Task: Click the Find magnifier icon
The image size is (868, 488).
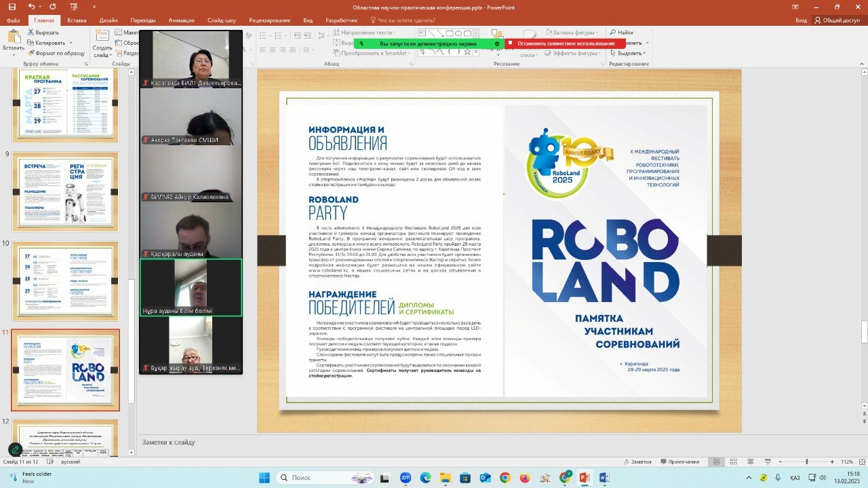Action: coord(613,33)
